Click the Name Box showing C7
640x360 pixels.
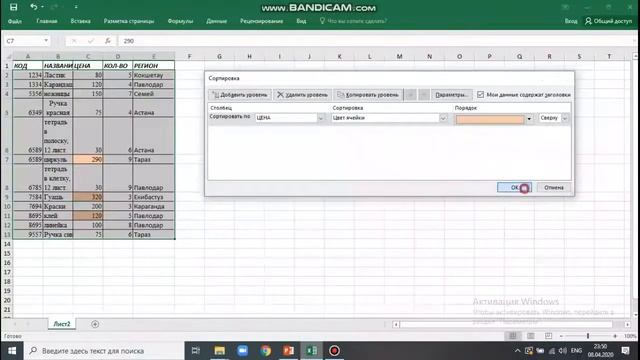pyautogui.click(x=23, y=41)
